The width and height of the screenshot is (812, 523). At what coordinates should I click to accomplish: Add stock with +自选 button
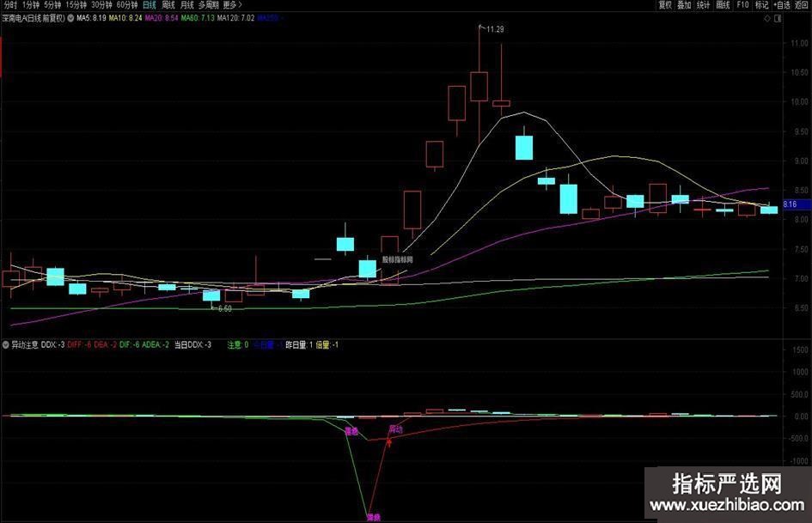[782, 4]
